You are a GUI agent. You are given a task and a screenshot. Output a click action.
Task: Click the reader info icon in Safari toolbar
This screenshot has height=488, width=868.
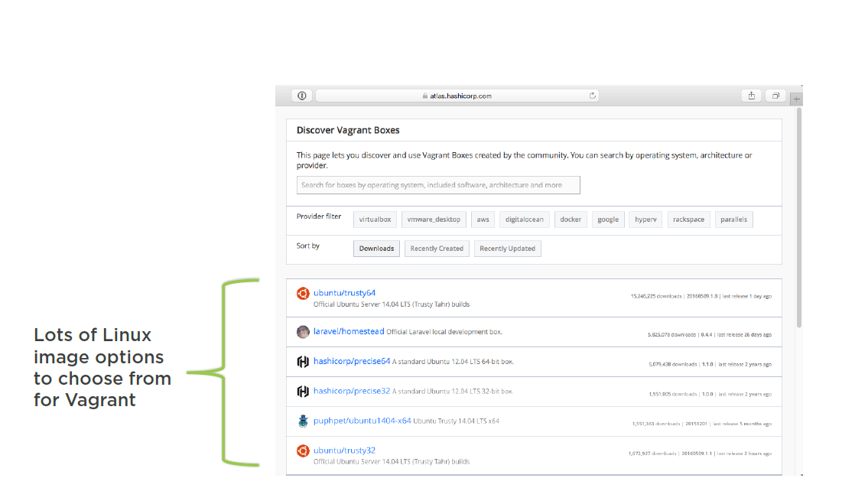tap(301, 96)
